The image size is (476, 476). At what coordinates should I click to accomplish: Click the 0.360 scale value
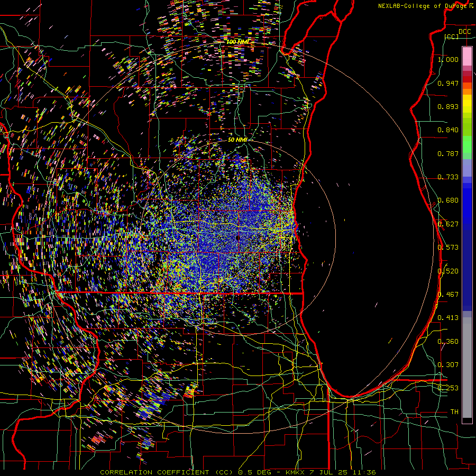click(x=448, y=342)
